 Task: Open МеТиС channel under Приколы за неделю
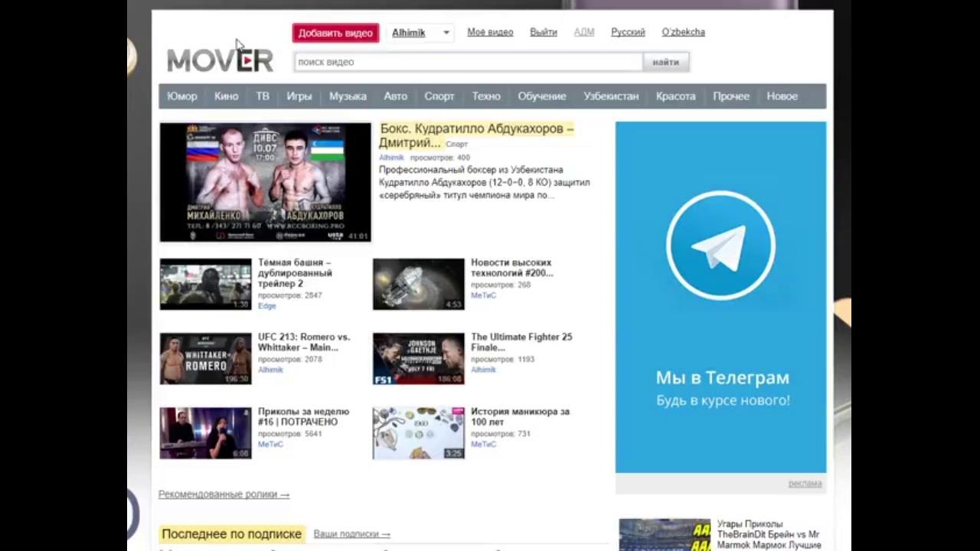[x=270, y=445]
